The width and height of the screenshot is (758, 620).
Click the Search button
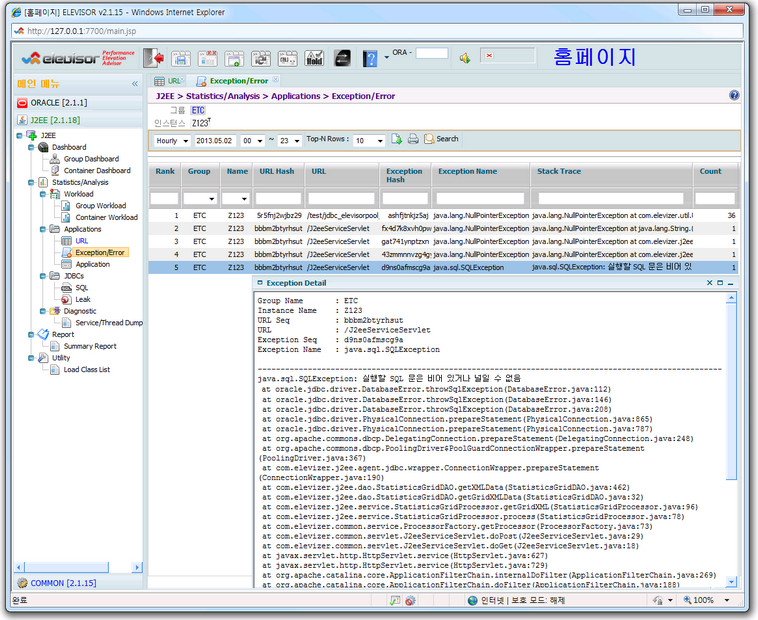tap(441, 139)
